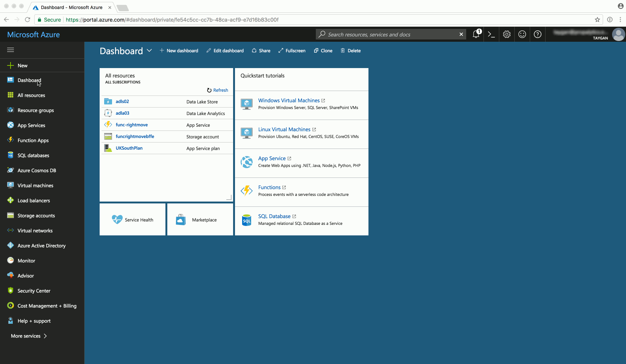Delete the current dashboard
The image size is (626, 364).
[350, 50]
